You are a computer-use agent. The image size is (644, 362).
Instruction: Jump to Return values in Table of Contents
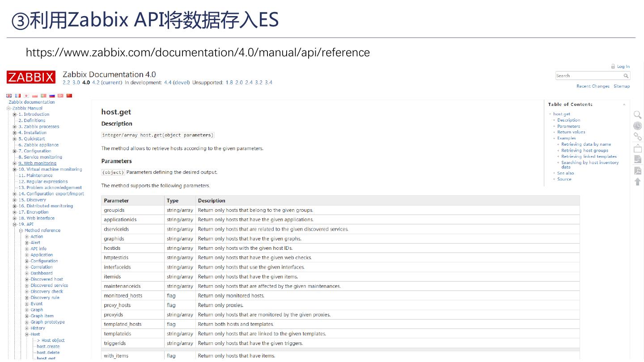(x=571, y=132)
